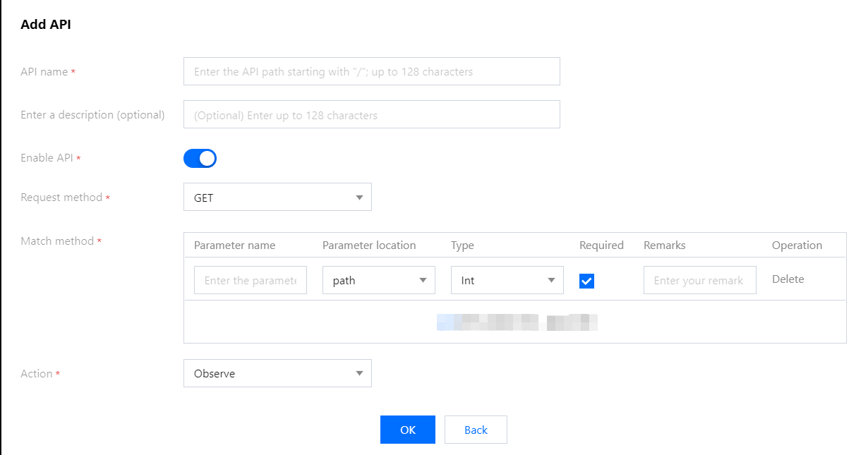This screenshot has height=455, width=868.
Task: Click the Parameter name column header
Action: (234, 245)
